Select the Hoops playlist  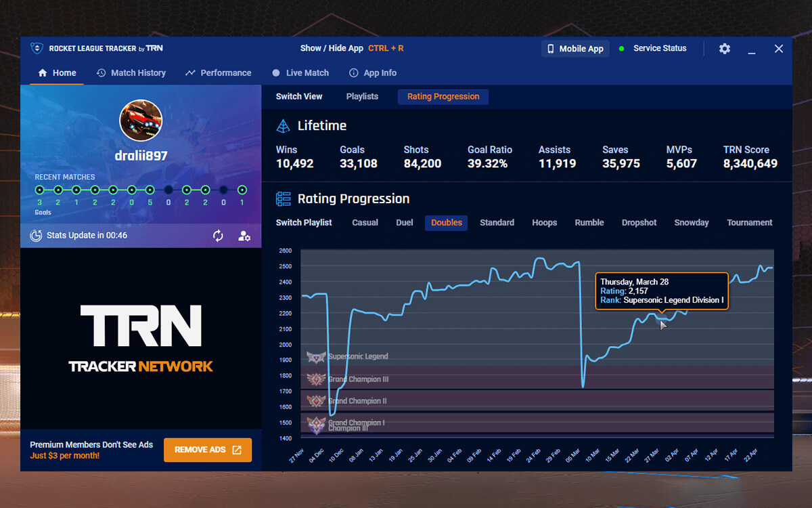click(x=545, y=222)
